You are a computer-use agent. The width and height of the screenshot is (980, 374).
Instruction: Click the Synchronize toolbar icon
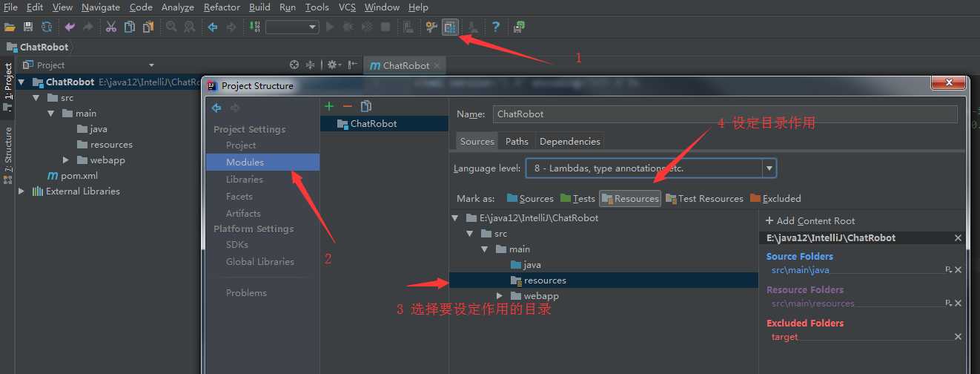coord(47,27)
